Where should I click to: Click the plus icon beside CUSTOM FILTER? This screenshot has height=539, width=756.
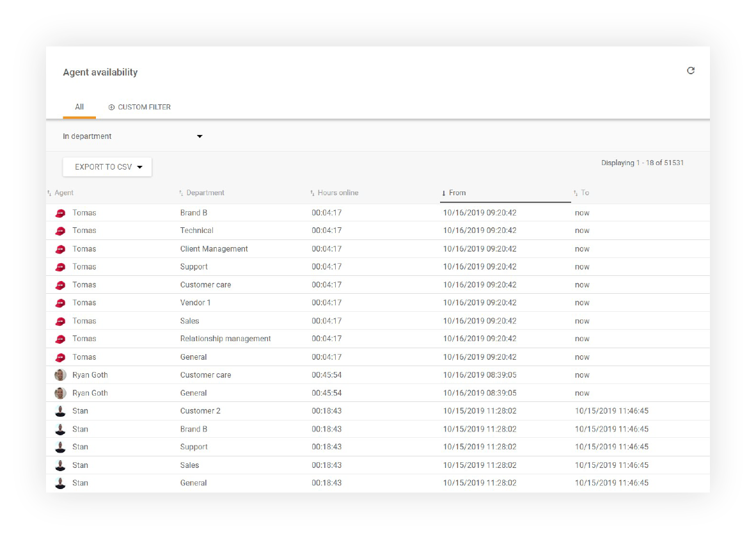click(x=111, y=107)
